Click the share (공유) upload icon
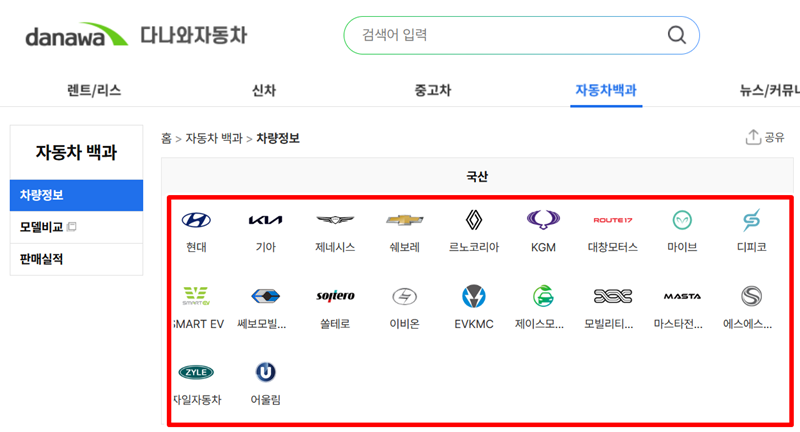The height and width of the screenshot is (432, 800). (x=753, y=137)
